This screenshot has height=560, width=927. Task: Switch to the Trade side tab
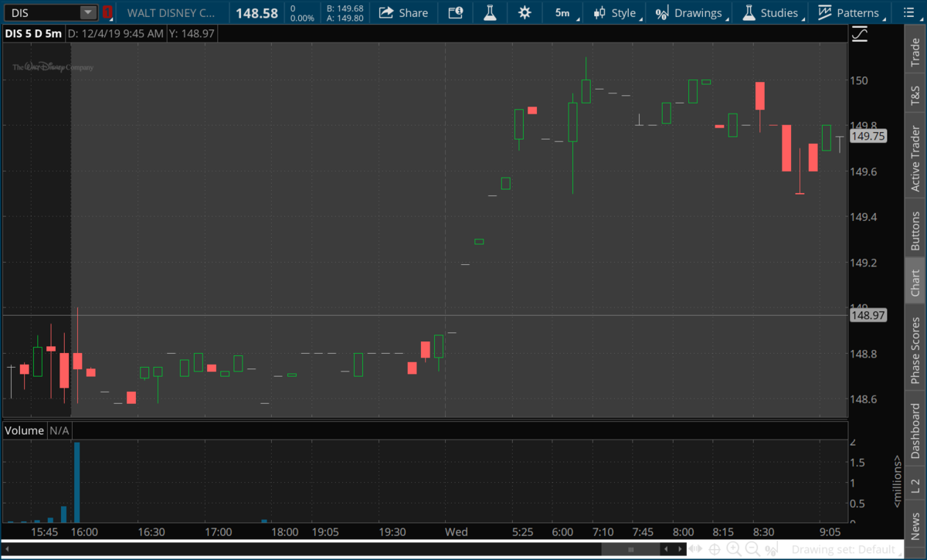tap(915, 53)
